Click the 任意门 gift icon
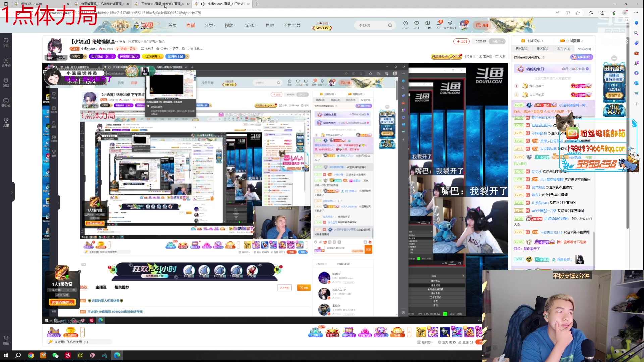Screen dimensions: 644x362 pyautogui.click(x=316, y=332)
